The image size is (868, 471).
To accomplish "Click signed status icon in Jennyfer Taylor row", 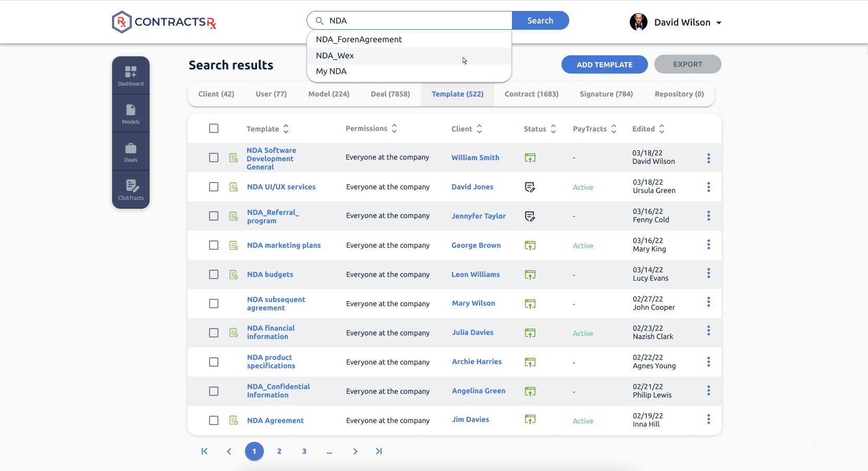I will coord(530,216).
